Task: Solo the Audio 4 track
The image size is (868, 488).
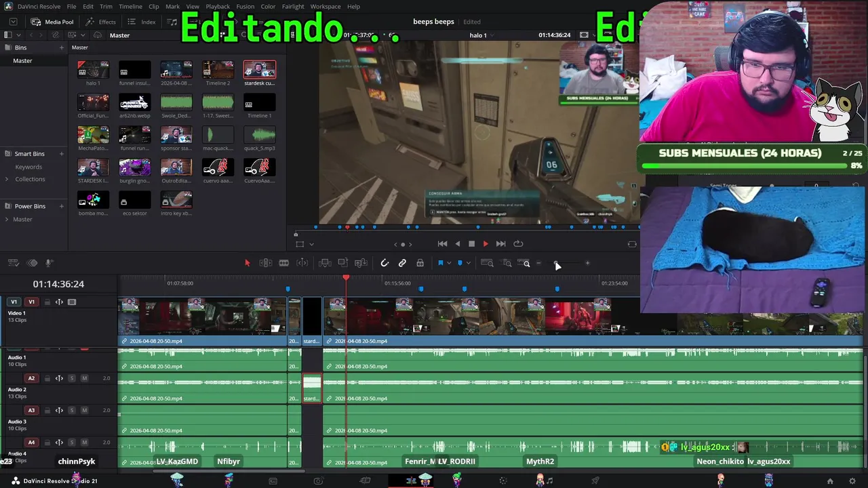Action: click(x=72, y=443)
